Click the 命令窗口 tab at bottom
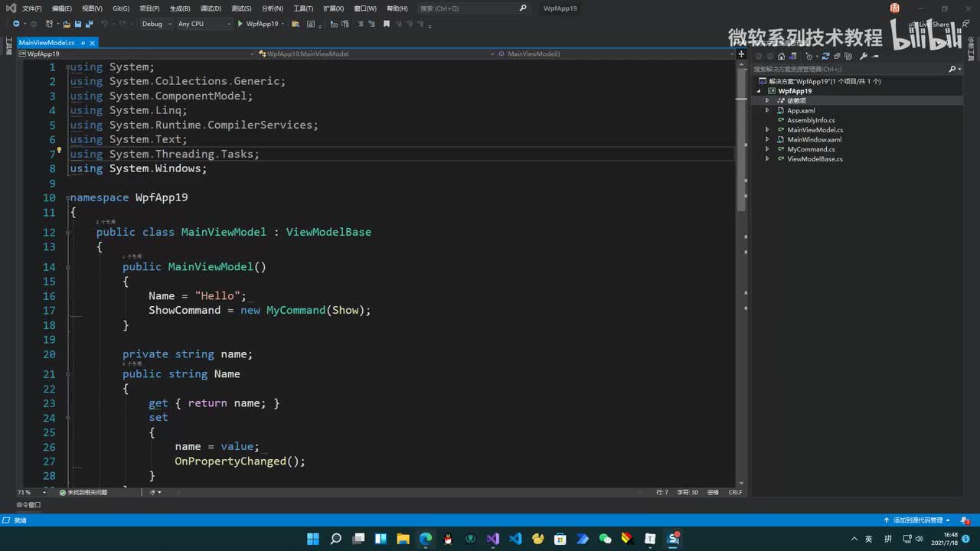 point(29,505)
